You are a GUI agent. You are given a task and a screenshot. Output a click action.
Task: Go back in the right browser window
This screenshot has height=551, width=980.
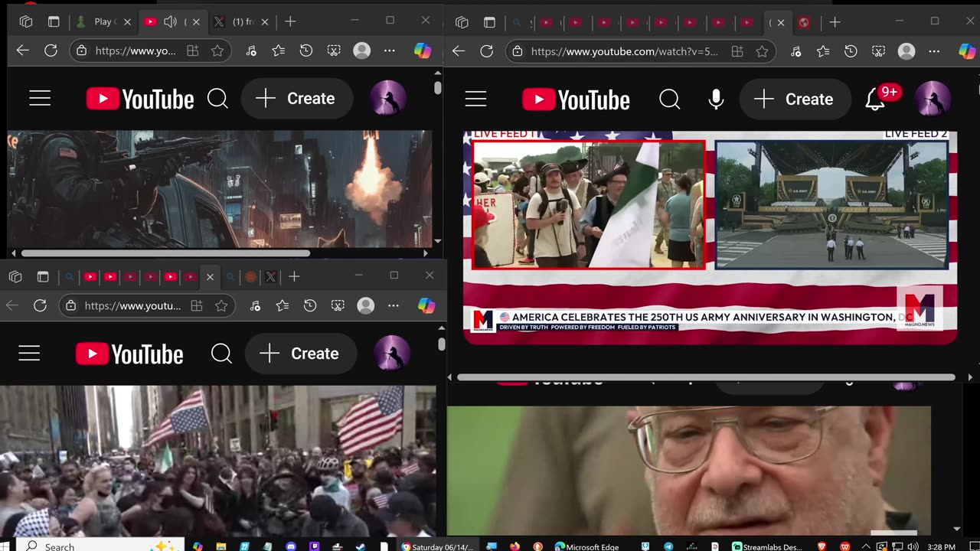pyautogui.click(x=459, y=51)
